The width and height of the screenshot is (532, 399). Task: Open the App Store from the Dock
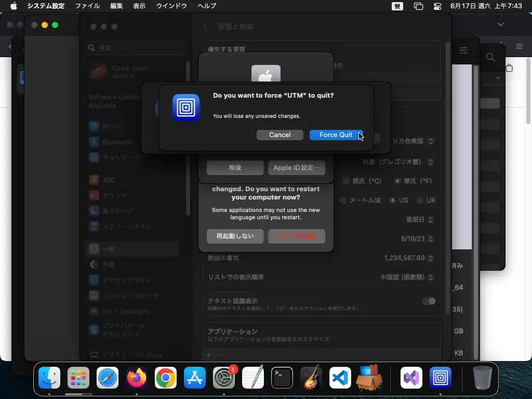coord(195,378)
